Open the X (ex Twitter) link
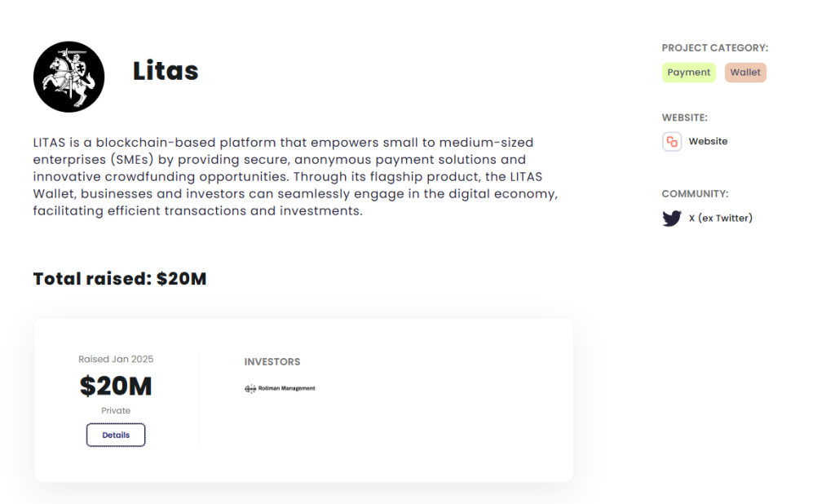The width and height of the screenshot is (835, 504). [720, 218]
